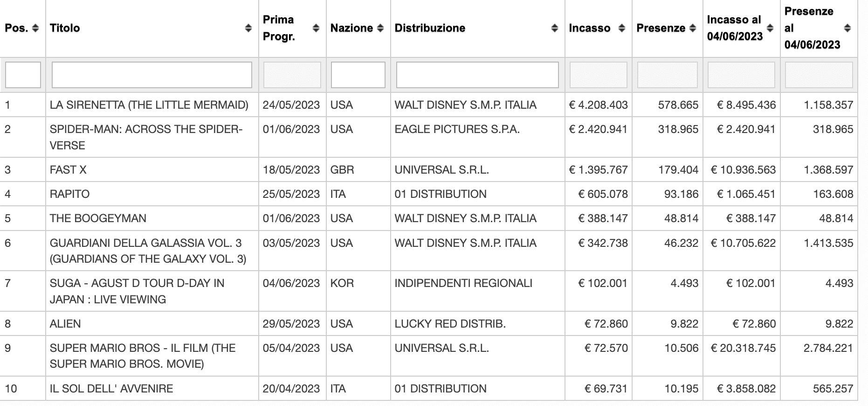Click KOR nation cell
The image size is (868, 406).
point(342,283)
